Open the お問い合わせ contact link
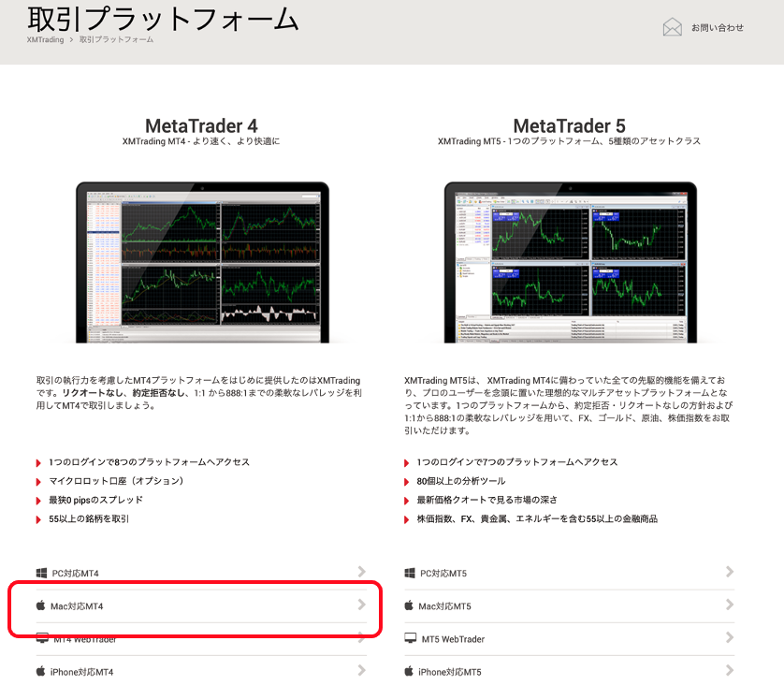This screenshot has height=685, width=784. [x=717, y=27]
